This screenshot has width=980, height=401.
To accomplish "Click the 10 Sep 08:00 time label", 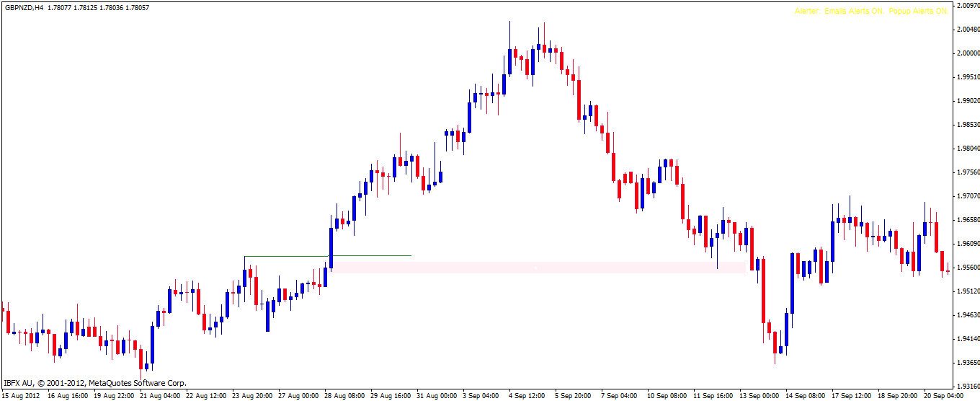I will [x=668, y=396].
